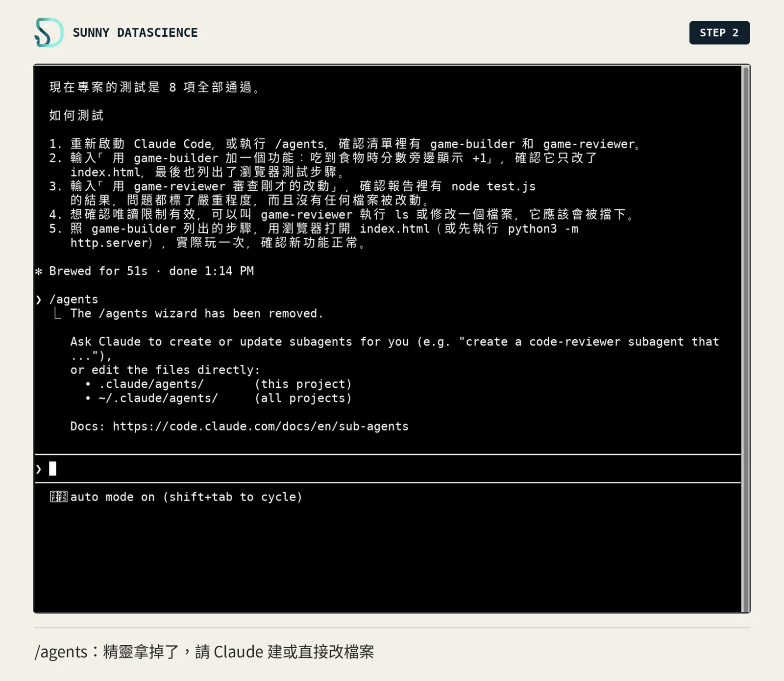Click 'node test.js' text in step 3
Viewport: 784px width, 681px height.
click(493, 187)
